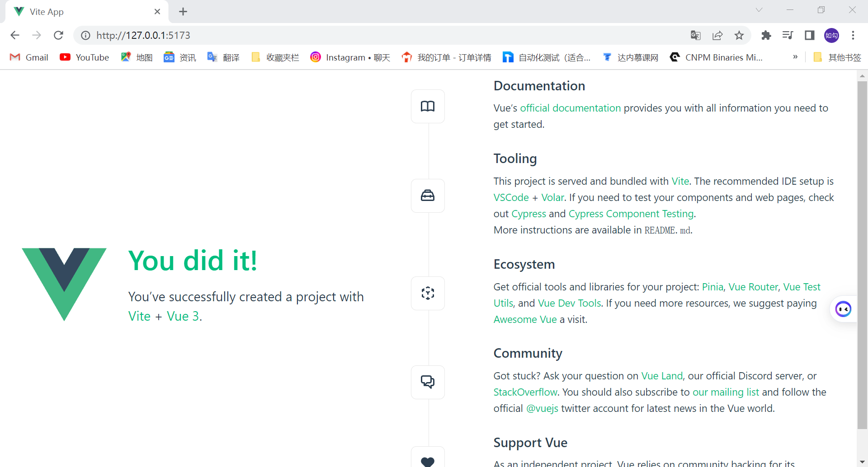Screen dimensions: 868x467
Task: Open the our mailing list link
Action: [x=726, y=392]
